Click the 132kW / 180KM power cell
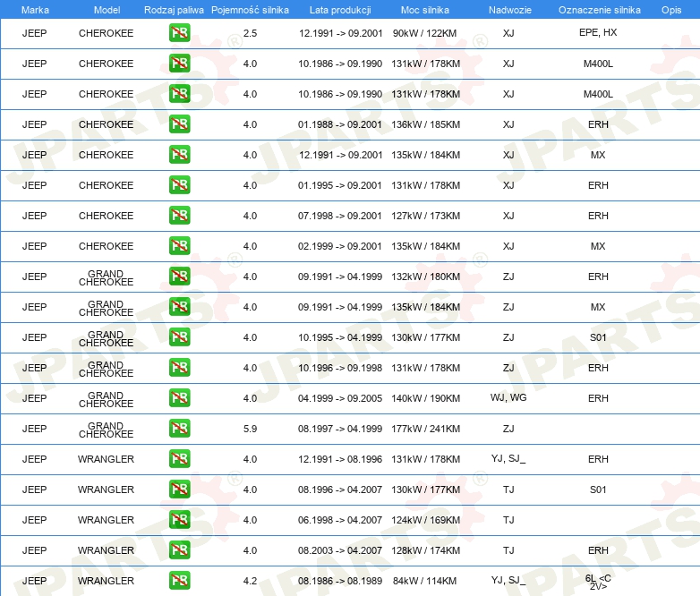The height and width of the screenshot is (596, 700). click(x=425, y=277)
